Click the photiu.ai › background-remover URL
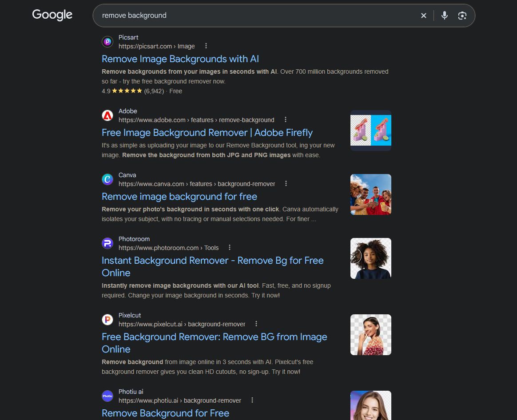 click(180, 400)
